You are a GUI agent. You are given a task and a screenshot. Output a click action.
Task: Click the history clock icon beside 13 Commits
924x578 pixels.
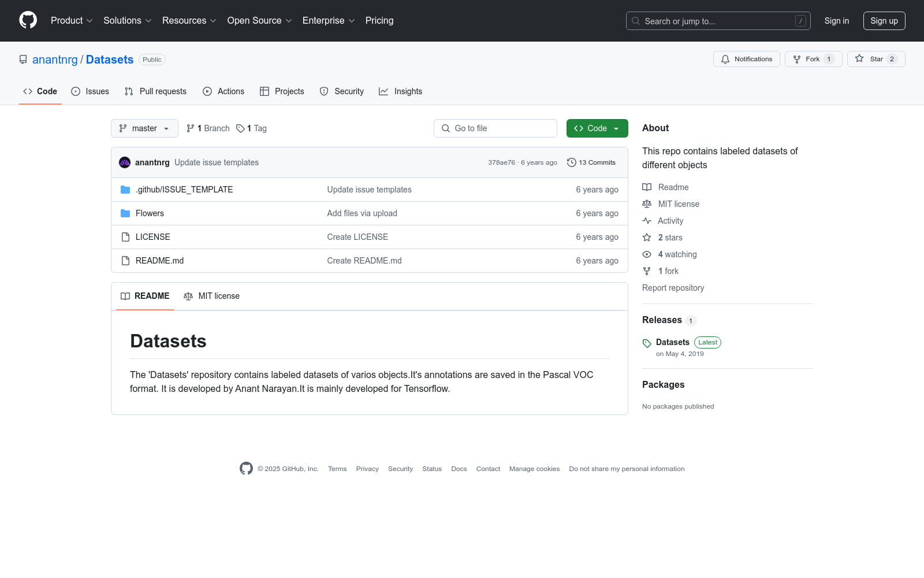[x=572, y=162]
